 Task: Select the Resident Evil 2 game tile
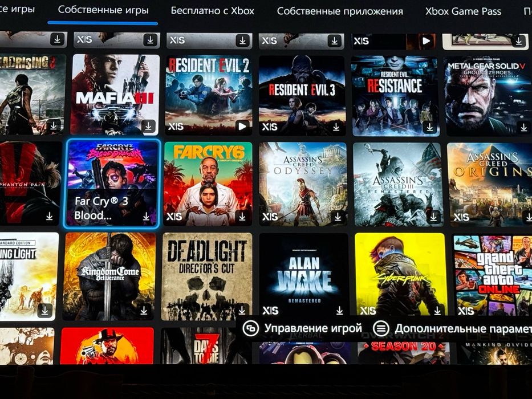[209, 95]
